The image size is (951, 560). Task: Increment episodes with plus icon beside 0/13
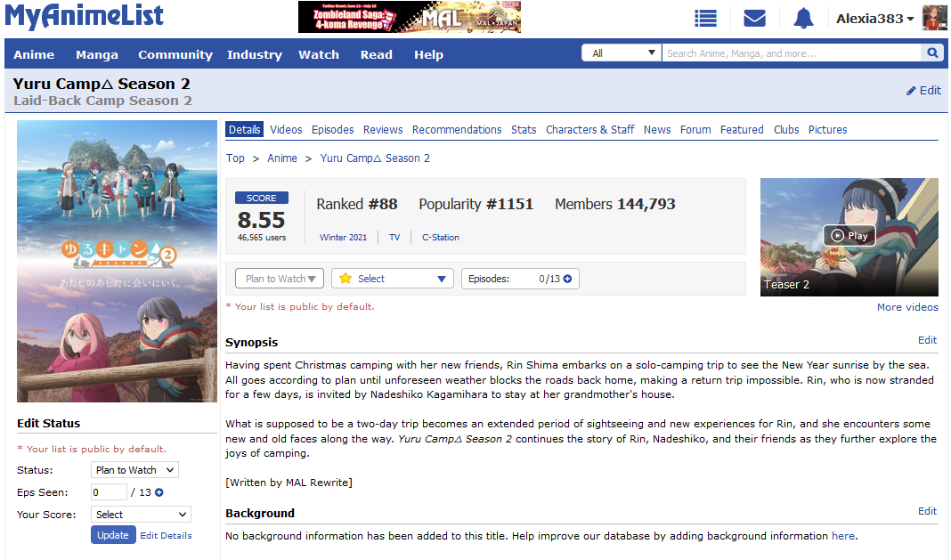[x=568, y=279]
